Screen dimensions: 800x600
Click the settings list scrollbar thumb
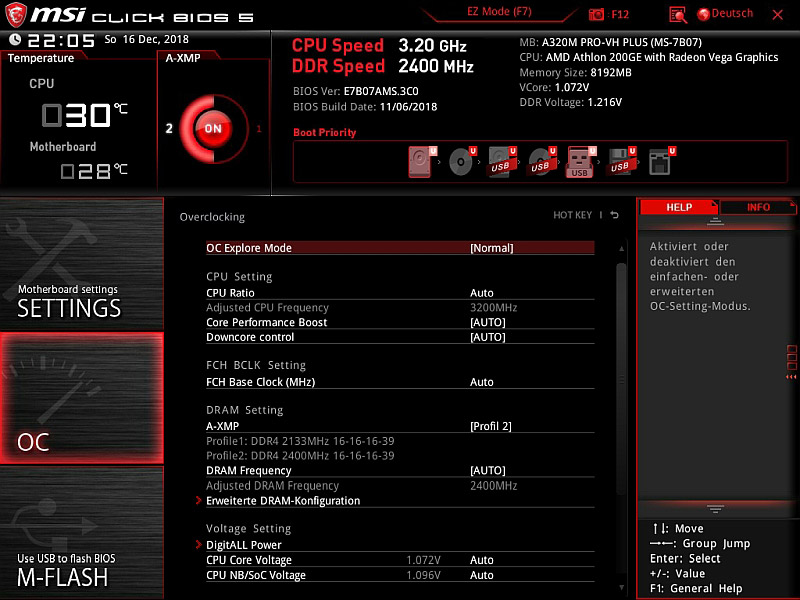(621, 378)
